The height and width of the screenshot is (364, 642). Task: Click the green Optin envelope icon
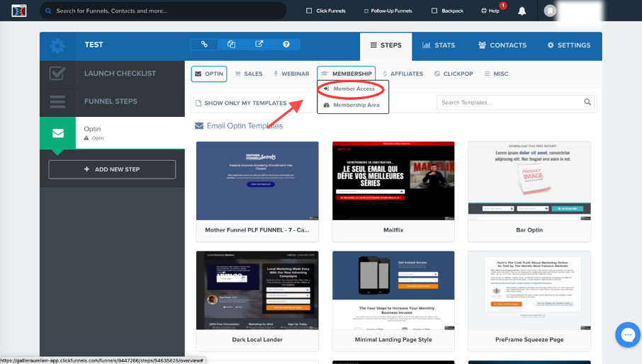pyautogui.click(x=57, y=133)
